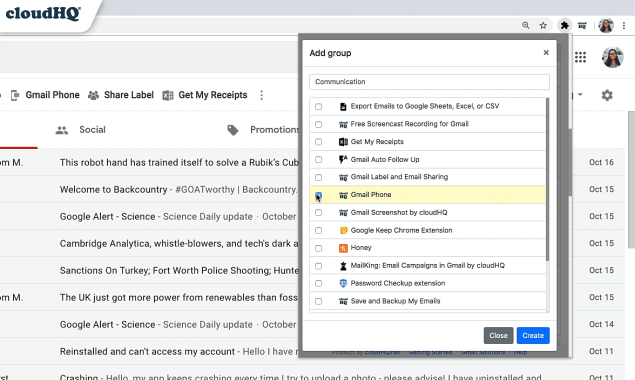Click the cloudHQ logo
Image resolution: width=635 pixels, height=380 pixels.
click(43, 13)
